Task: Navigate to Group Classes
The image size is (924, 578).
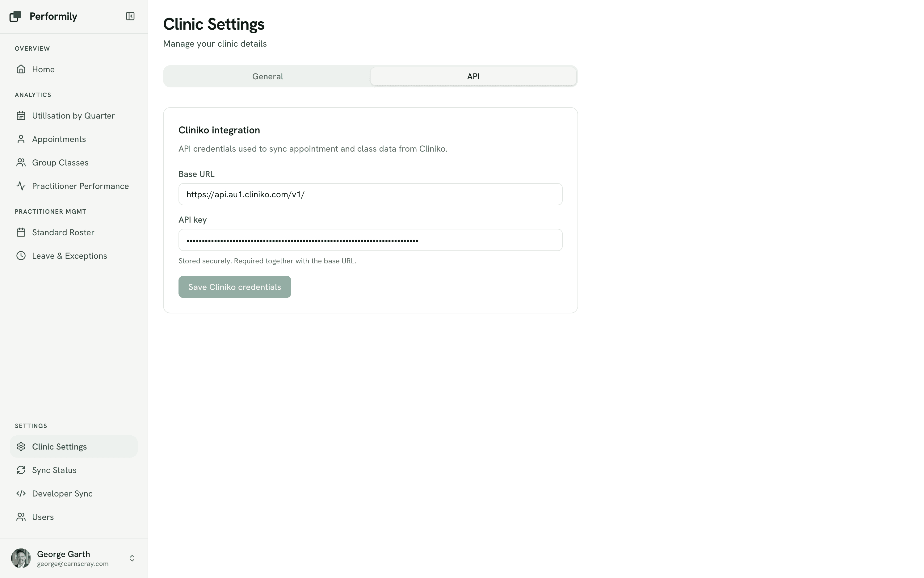Action: point(73,162)
